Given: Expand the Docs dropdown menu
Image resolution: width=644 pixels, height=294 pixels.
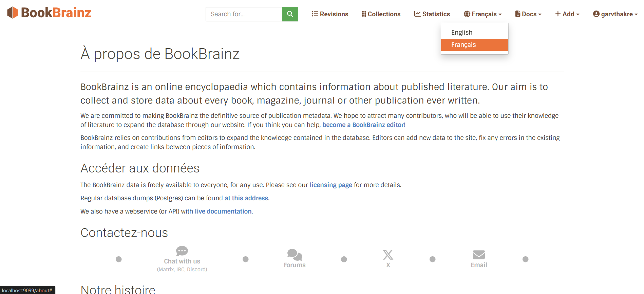Looking at the screenshot, I should (x=528, y=14).
